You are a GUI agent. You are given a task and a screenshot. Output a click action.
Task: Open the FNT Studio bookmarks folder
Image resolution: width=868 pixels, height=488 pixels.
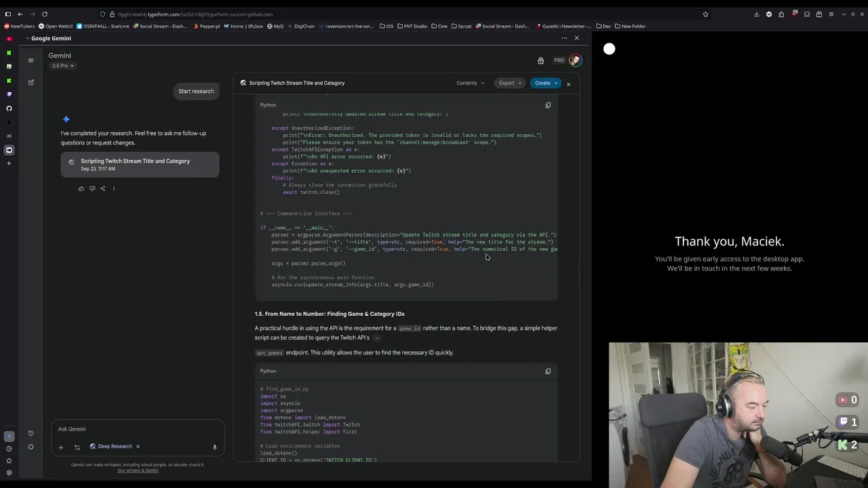pos(412,26)
